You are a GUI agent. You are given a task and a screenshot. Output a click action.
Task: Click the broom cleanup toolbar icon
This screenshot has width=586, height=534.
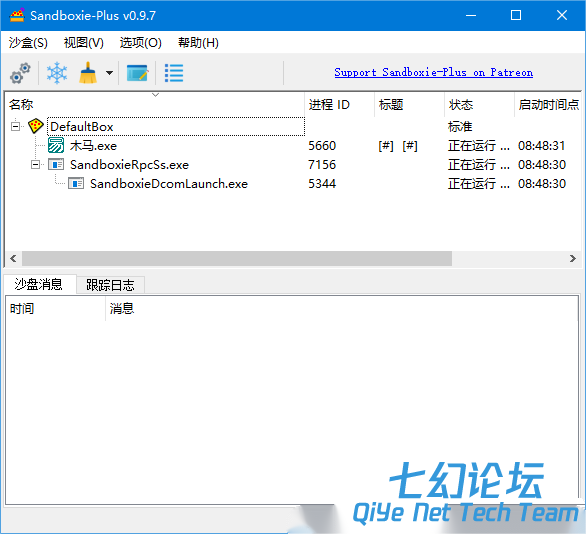pyautogui.click(x=88, y=73)
